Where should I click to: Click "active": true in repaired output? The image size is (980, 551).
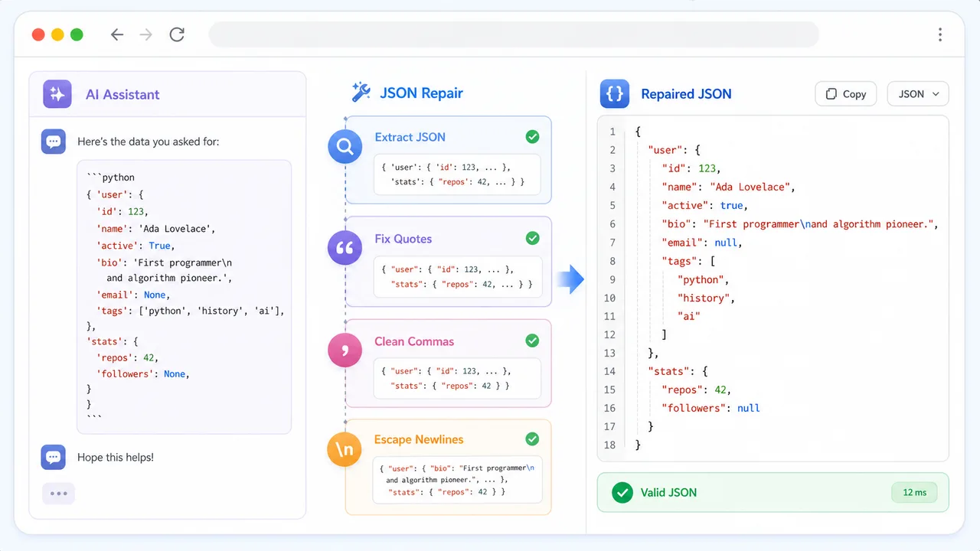(x=705, y=205)
